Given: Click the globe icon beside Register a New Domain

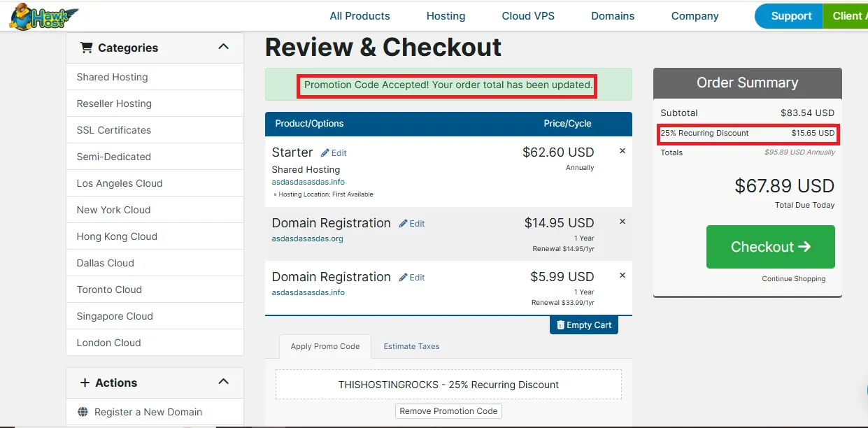Looking at the screenshot, I should [83, 412].
